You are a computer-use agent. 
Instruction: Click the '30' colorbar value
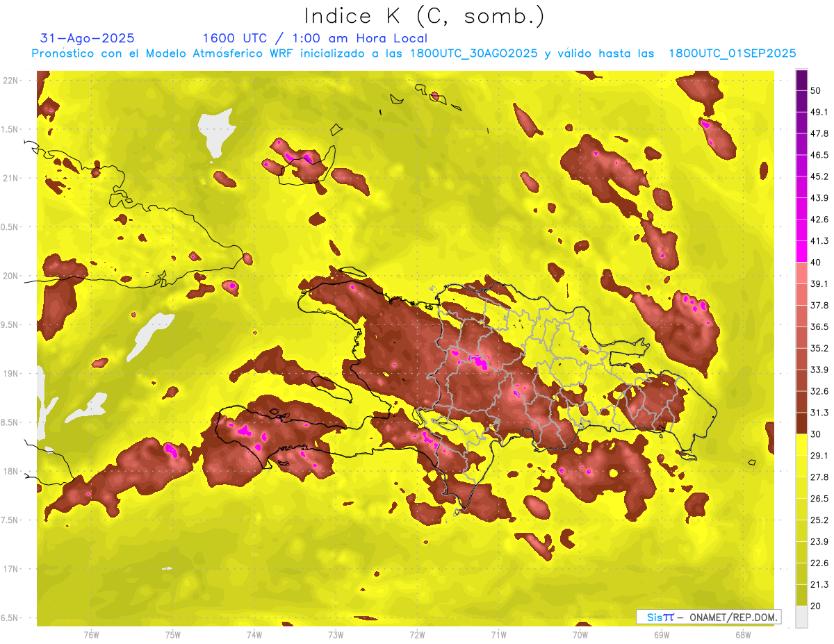[x=816, y=434]
